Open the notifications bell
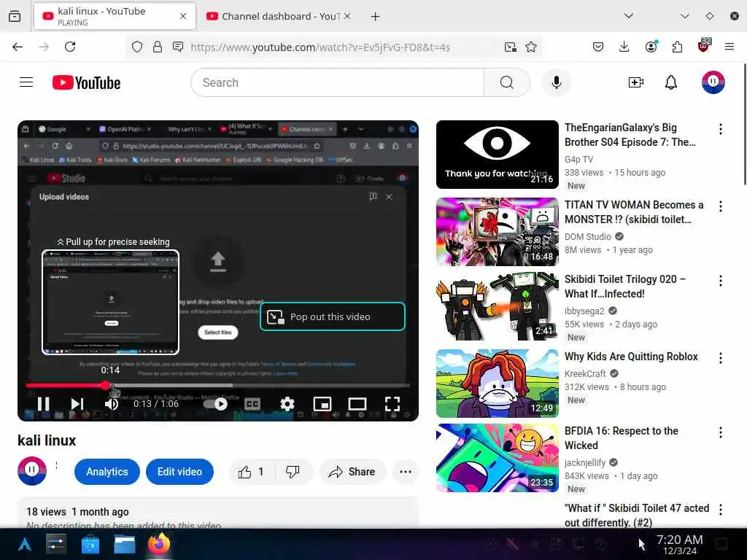The height and width of the screenshot is (560, 747). (671, 82)
